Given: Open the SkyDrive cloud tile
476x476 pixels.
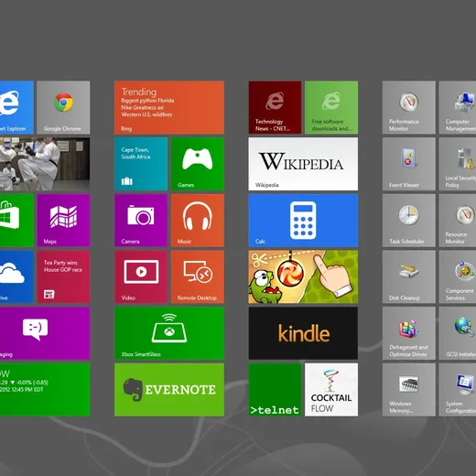Looking at the screenshot, I should coord(16,276).
